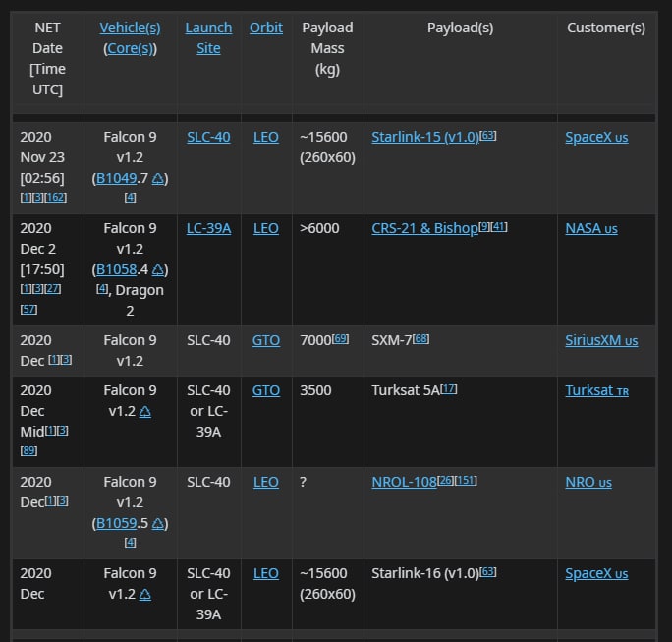Open LEO link in the NROL-108 row
672x642 pixels.
tap(266, 482)
